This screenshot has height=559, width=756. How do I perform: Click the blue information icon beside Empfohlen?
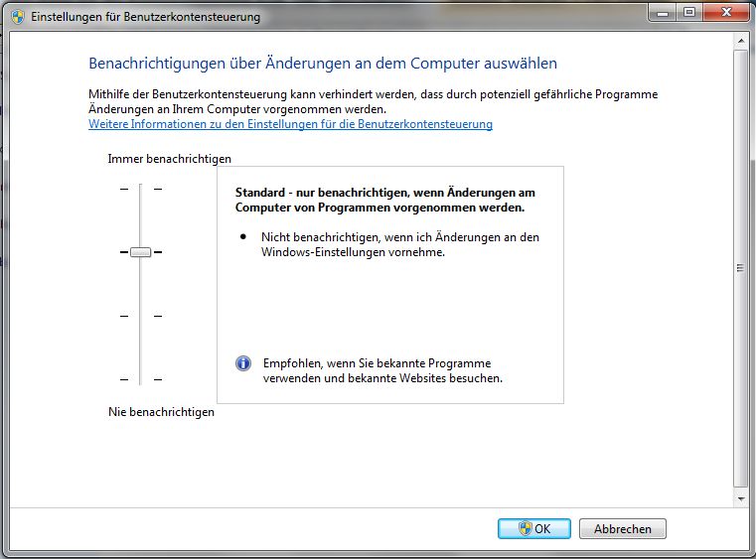click(x=243, y=362)
